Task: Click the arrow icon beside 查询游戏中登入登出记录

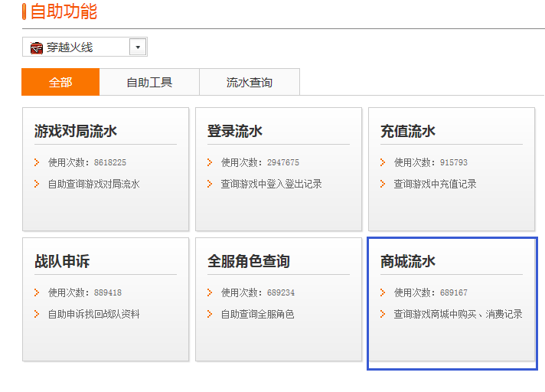Action: coord(210,184)
